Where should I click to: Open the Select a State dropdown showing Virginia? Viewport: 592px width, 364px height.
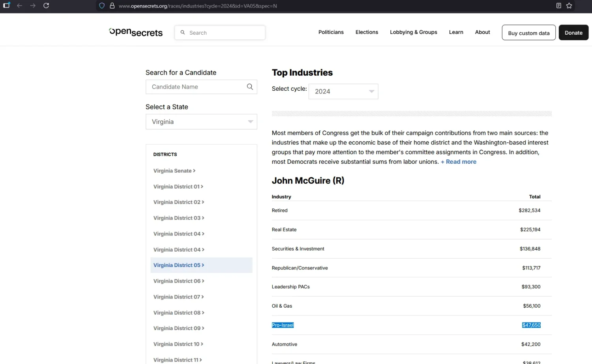(201, 122)
